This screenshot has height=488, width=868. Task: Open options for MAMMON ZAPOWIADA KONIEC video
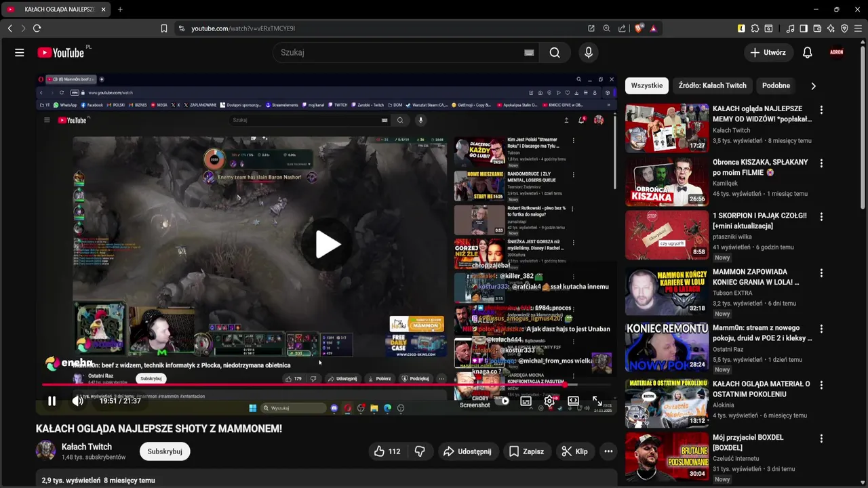pyautogui.click(x=821, y=273)
